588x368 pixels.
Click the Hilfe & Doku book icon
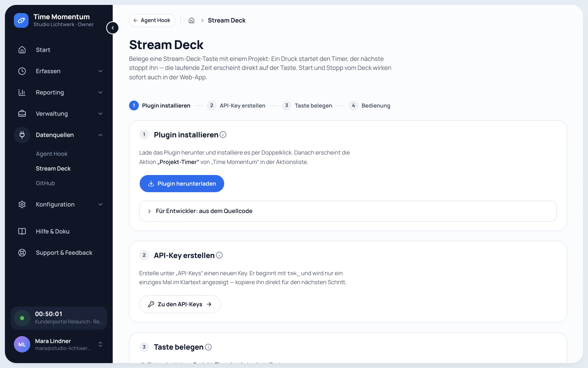pos(22,231)
